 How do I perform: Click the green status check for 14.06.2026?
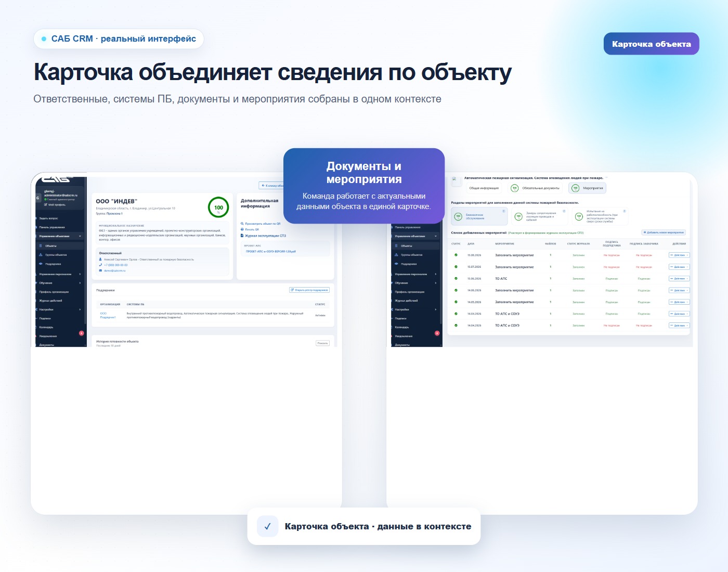(x=456, y=290)
